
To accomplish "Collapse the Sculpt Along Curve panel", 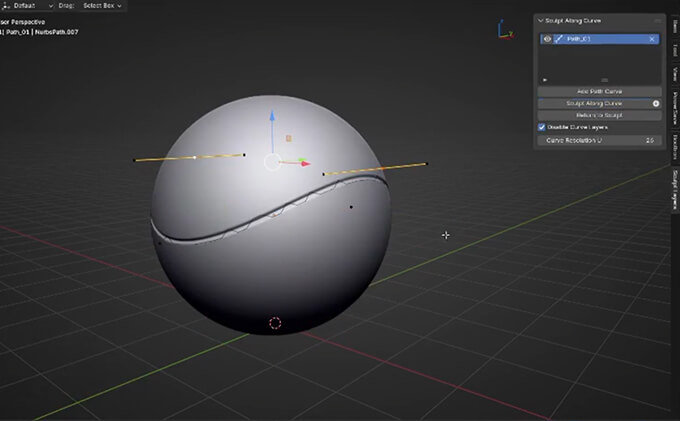I will coord(541,20).
